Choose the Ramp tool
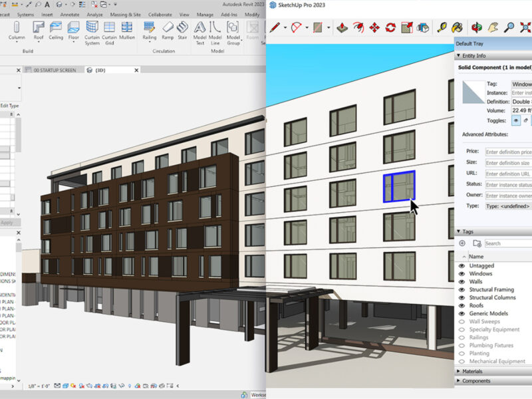Viewport: 532px width, 399px height. 168,30
